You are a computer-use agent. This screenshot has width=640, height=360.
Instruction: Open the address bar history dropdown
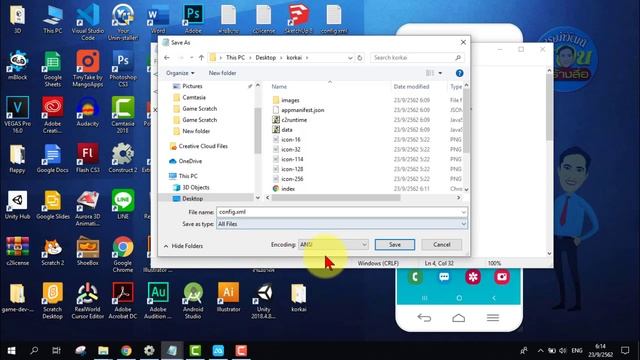[350, 58]
